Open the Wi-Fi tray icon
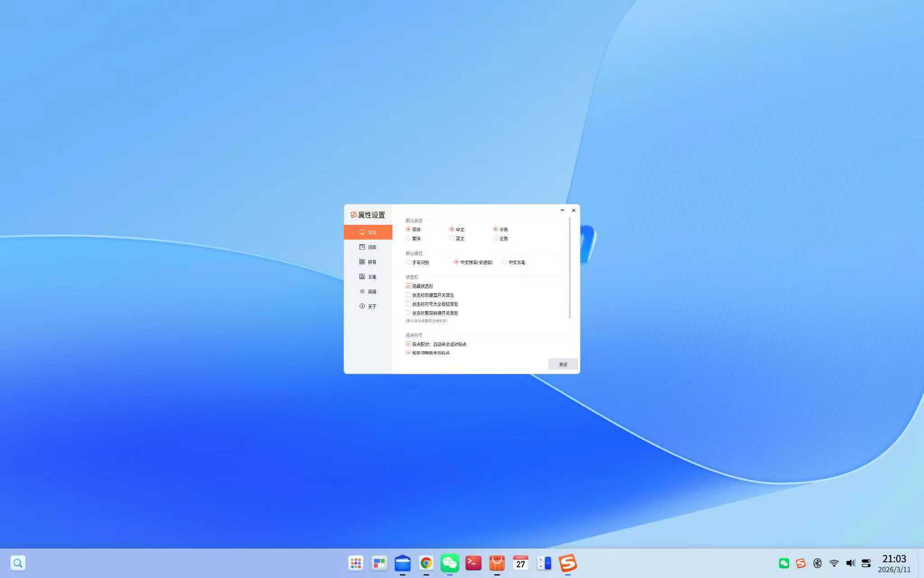The width and height of the screenshot is (924, 578). [834, 563]
